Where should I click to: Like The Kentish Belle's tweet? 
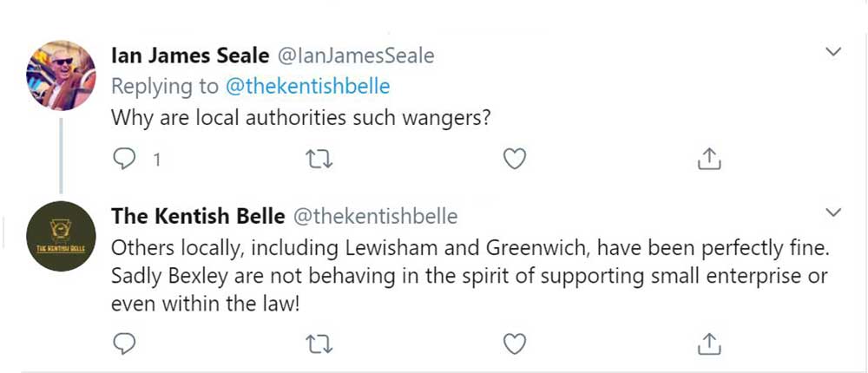516,344
